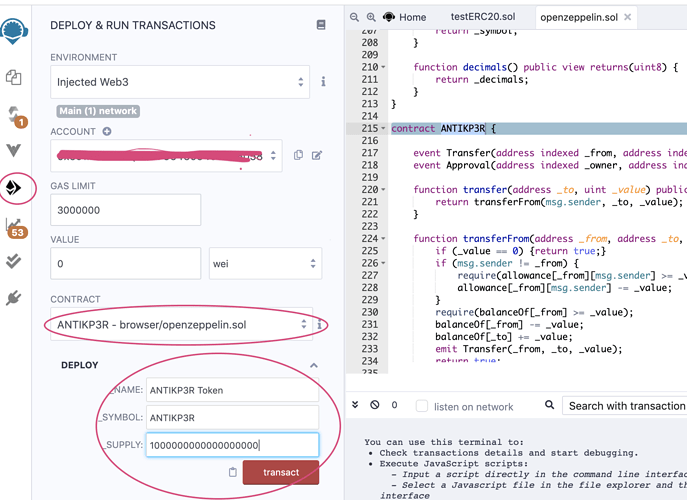Toggle the terminal collapse double-chevron icon
The width and height of the screenshot is (687, 500).
[355, 404]
